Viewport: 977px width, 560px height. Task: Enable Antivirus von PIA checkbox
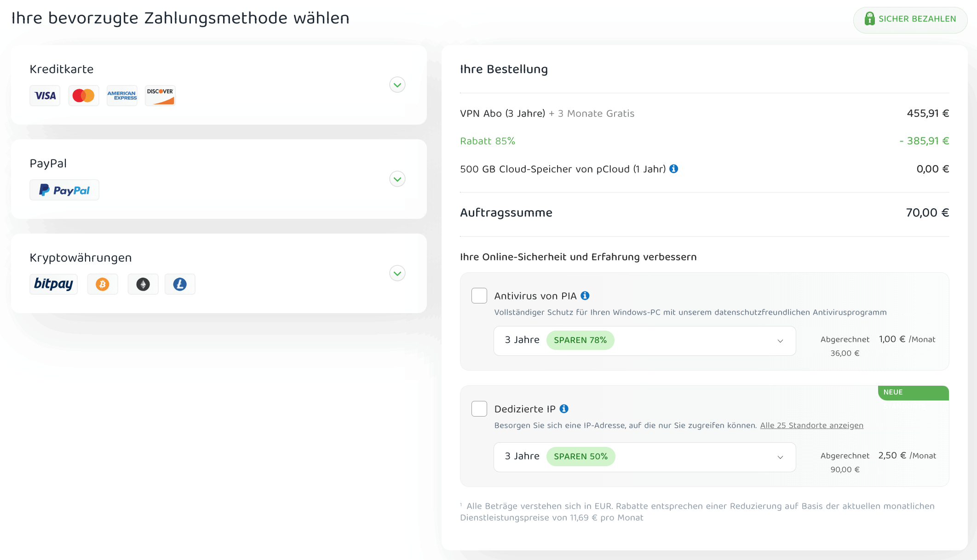coord(479,296)
